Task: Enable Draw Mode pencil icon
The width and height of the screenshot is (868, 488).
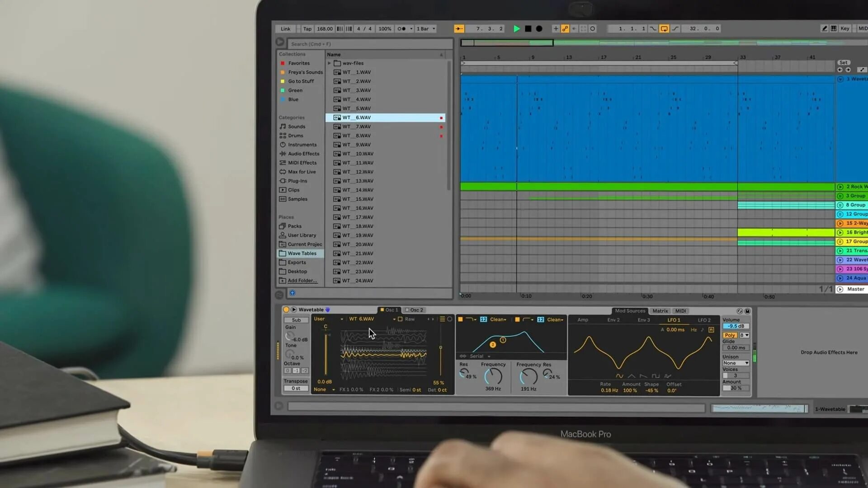Action: pyautogui.click(x=824, y=28)
